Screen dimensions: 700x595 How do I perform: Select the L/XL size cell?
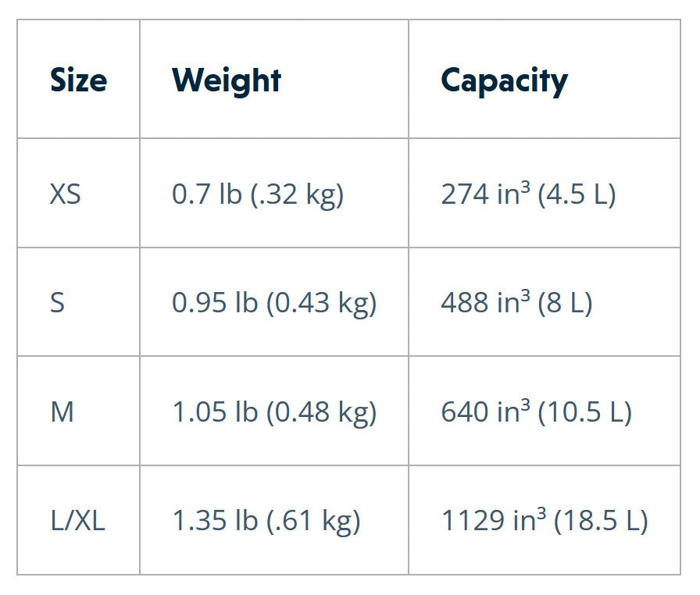(x=77, y=521)
